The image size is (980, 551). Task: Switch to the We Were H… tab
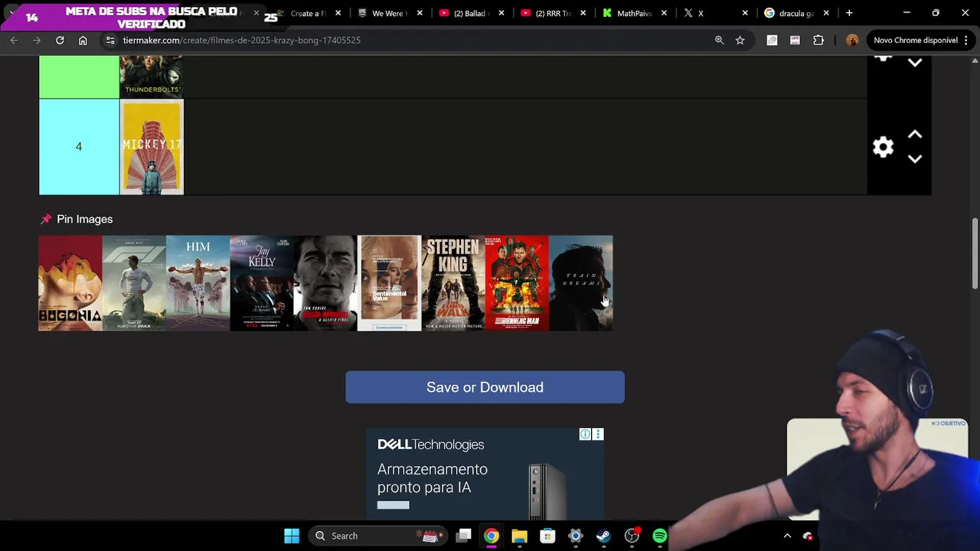390,13
